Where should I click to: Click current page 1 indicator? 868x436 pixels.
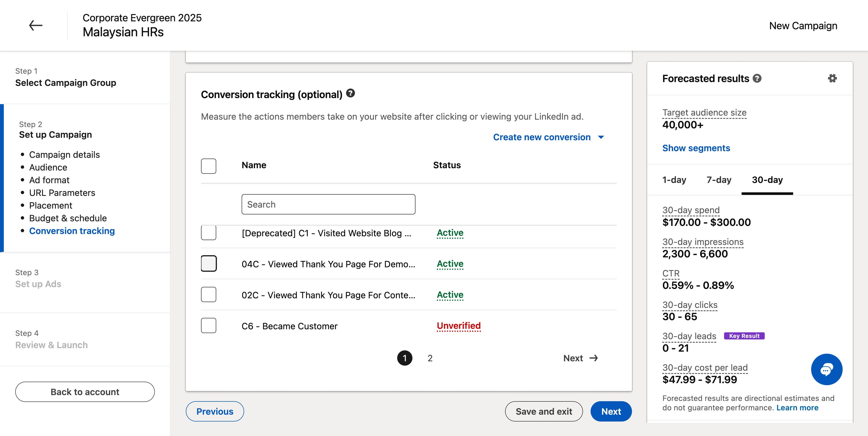[x=405, y=358]
